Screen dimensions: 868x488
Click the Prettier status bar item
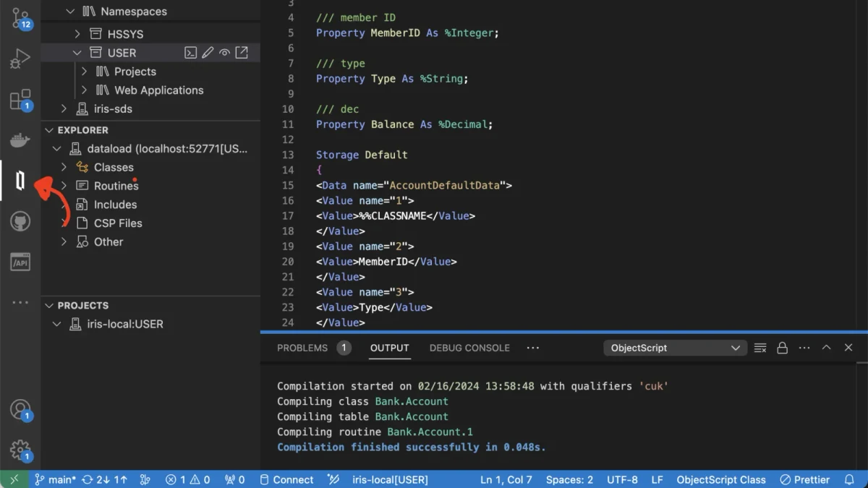[x=805, y=480]
